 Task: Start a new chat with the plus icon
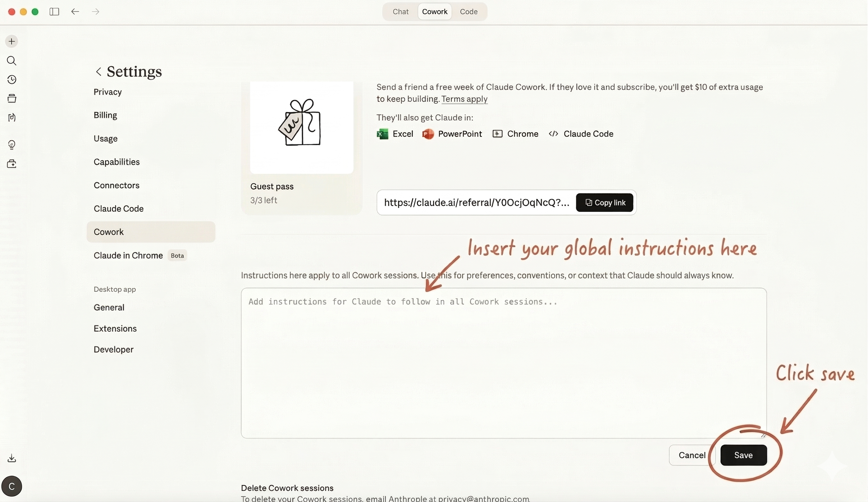(12, 41)
